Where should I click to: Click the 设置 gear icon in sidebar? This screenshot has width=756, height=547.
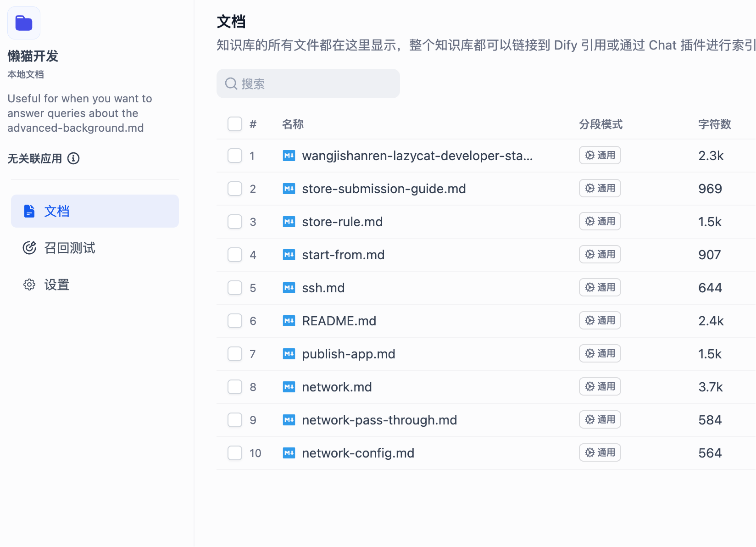pos(29,285)
